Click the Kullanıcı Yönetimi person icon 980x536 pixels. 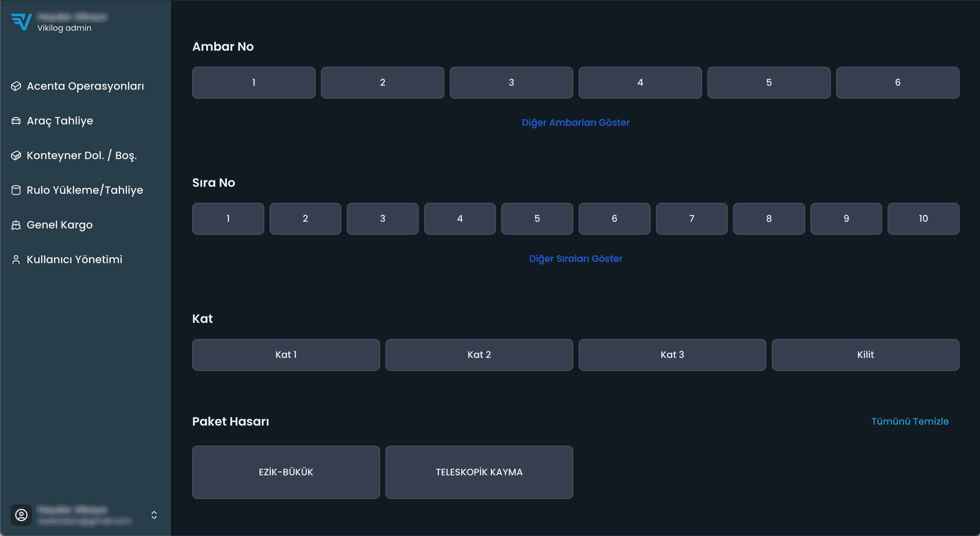pyautogui.click(x=16, y=259)
